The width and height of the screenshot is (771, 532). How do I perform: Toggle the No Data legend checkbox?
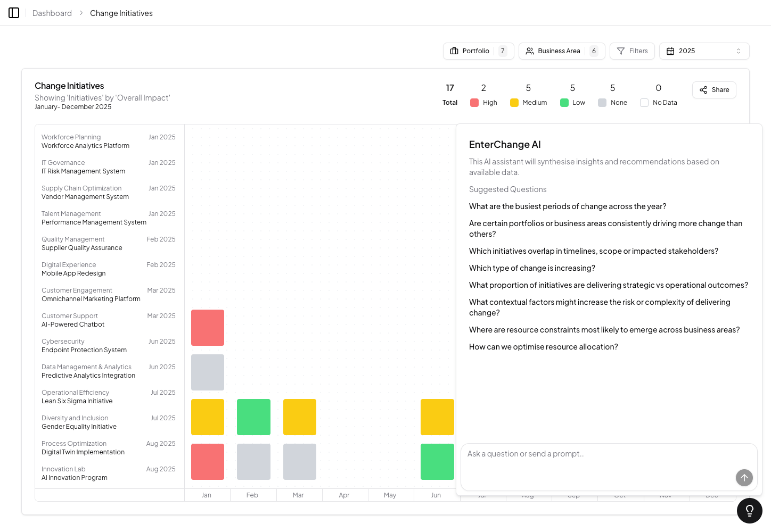tap(644, 103)
